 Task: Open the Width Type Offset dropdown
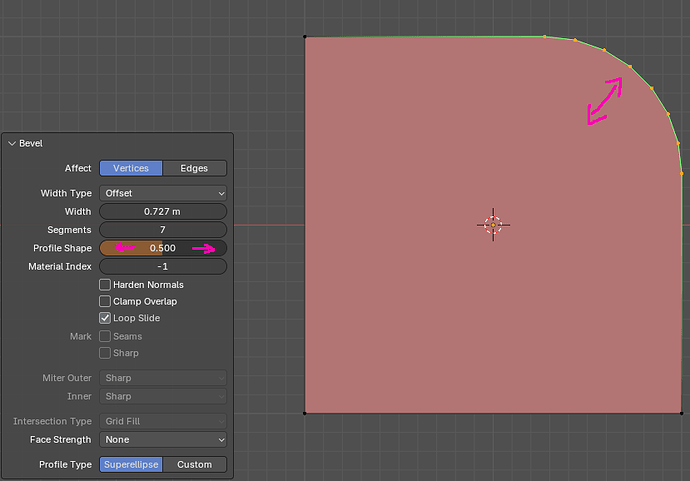click(x=163, y=193)
